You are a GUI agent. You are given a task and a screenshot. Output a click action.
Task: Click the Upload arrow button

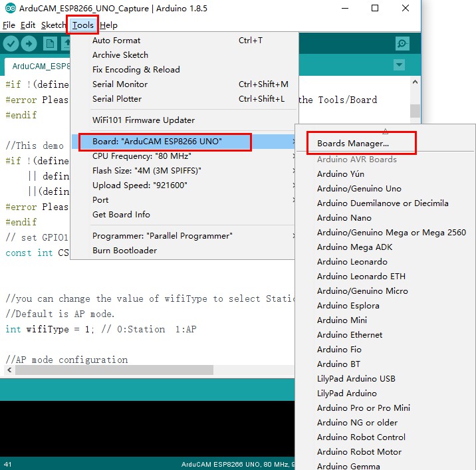click(x=29, y=44)
